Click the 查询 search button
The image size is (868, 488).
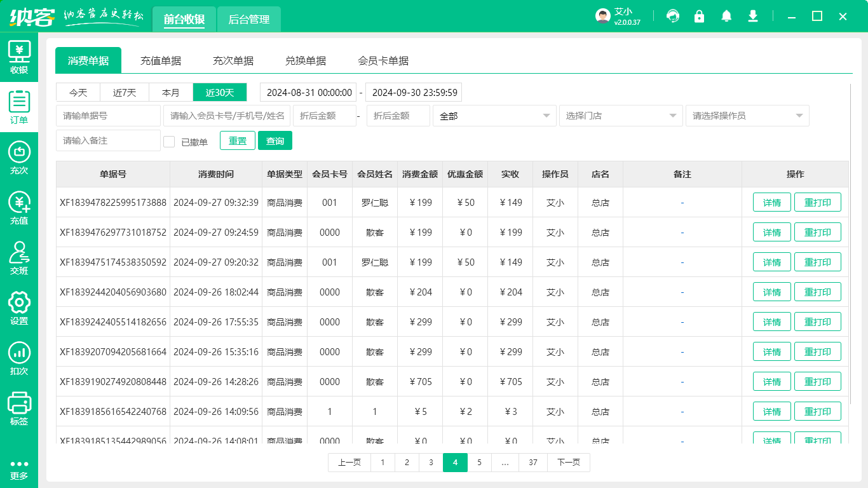pyautogui.click(x=275, y=140)
